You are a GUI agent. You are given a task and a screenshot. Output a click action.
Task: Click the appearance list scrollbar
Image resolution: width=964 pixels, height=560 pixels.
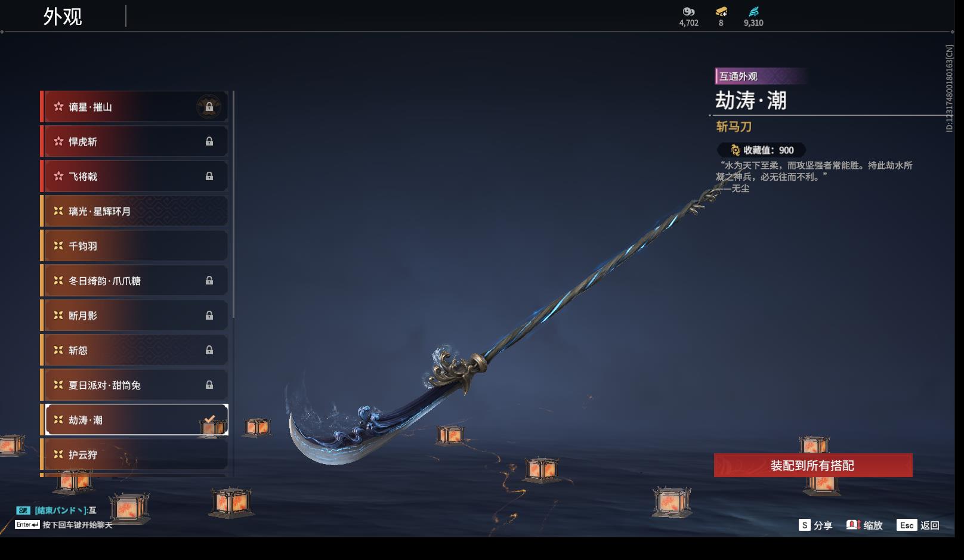point(233,205)
